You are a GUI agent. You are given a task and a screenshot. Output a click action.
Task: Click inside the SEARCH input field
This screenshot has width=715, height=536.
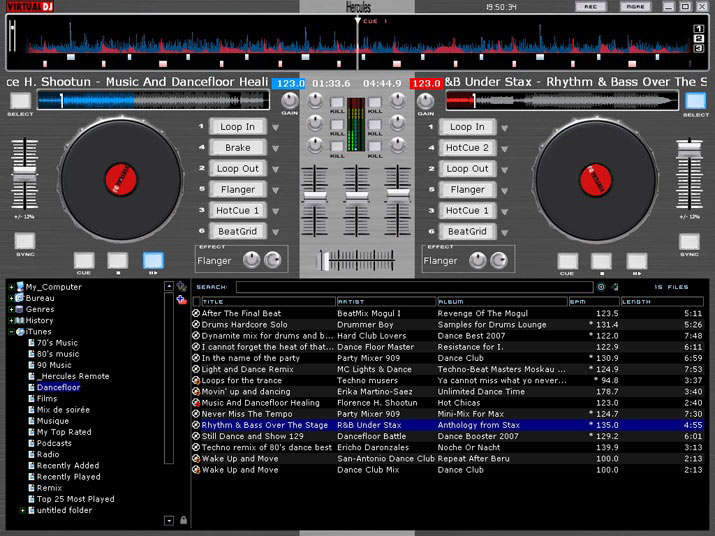(414, 287)
